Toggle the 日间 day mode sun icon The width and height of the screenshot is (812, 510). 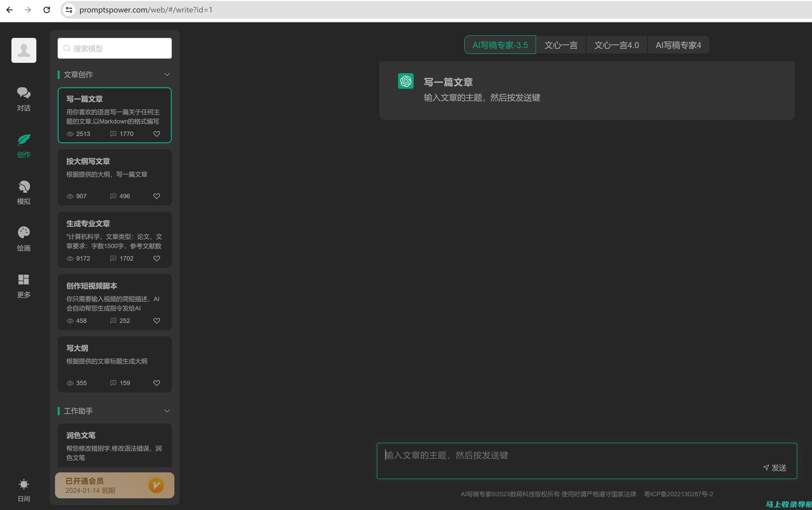[24, 484]
